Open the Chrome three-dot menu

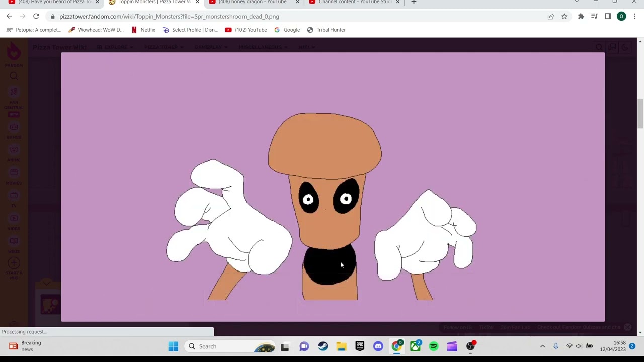tap(634, 16)
